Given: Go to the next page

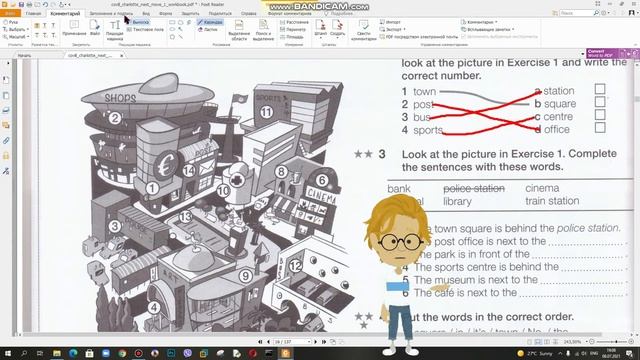Looking at the screenshot, I should [316, 342].
